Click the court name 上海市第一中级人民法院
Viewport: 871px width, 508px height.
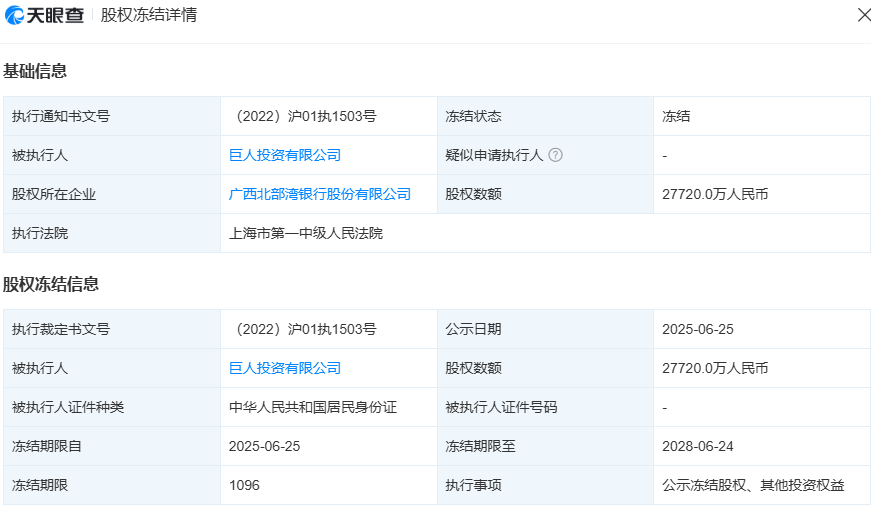tap(306, 233)
